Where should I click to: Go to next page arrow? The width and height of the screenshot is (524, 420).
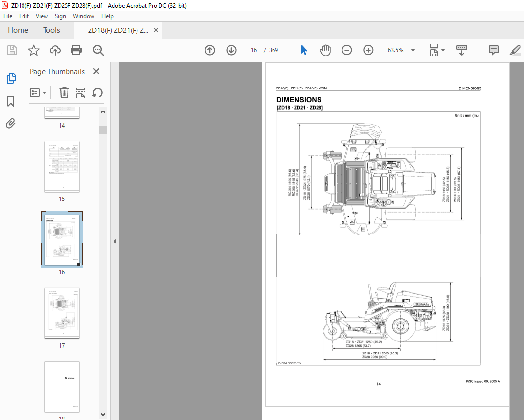coord(231,50)
